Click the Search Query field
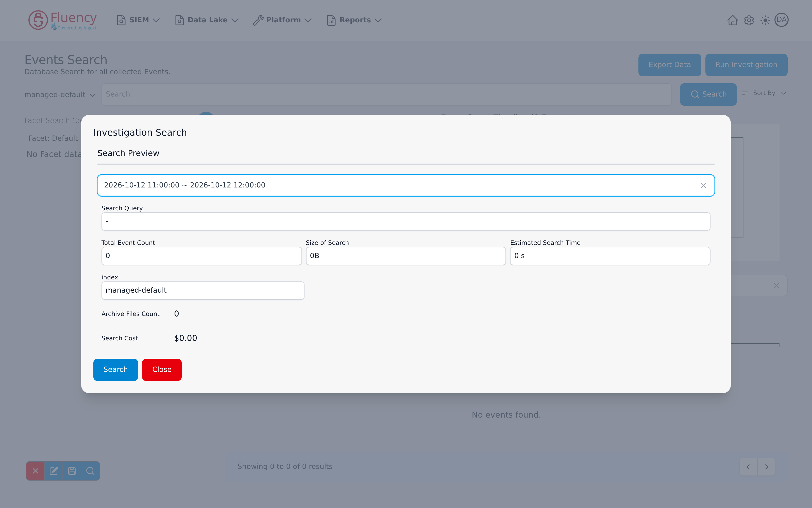This screenshot has width=812, height=508. click(406, 221)
